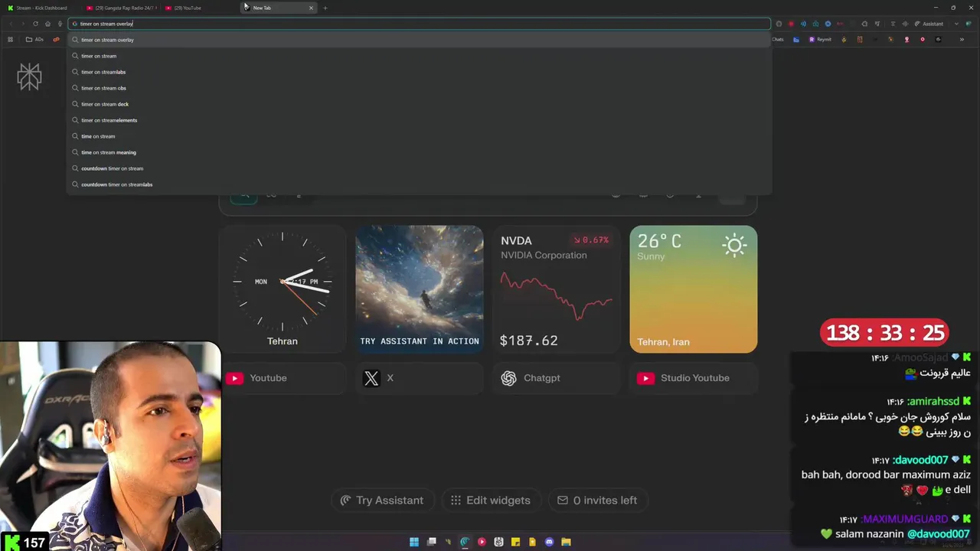This screenshot has height=551, width=980.
Task: Click the Assistant button in the toolbar
Action: pos(929,24)
